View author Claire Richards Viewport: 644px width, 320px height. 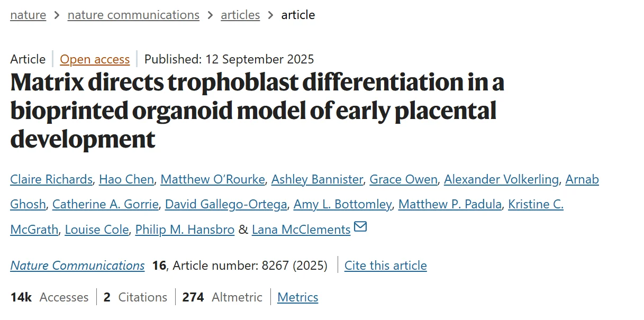[51, 179]
